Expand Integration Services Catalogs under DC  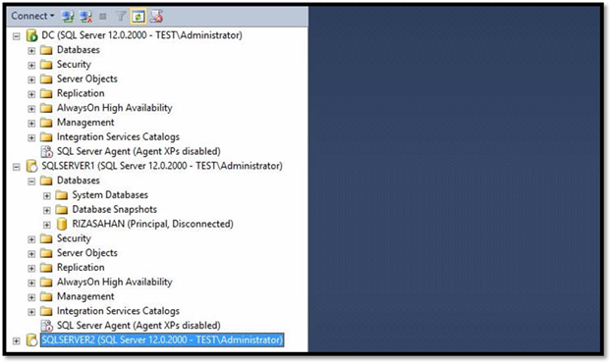pos(31,137)
